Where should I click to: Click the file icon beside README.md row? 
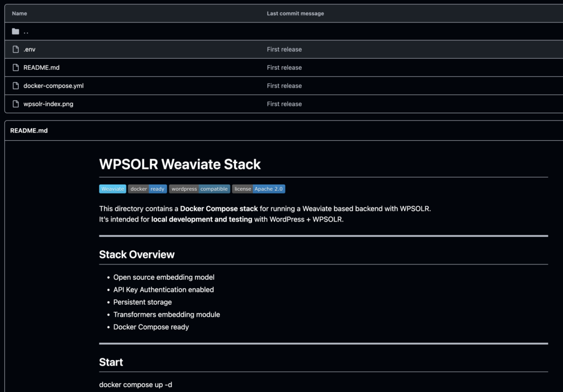click(15, 68)
